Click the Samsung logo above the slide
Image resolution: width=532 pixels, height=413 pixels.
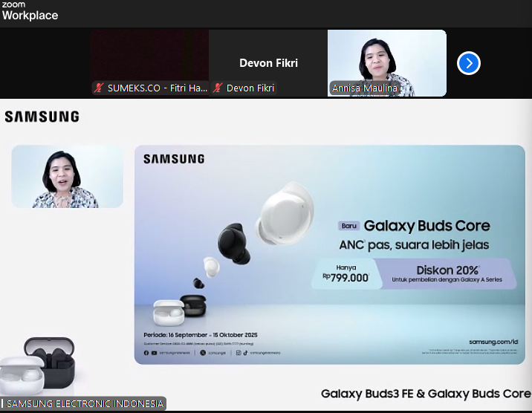point(42,117)
